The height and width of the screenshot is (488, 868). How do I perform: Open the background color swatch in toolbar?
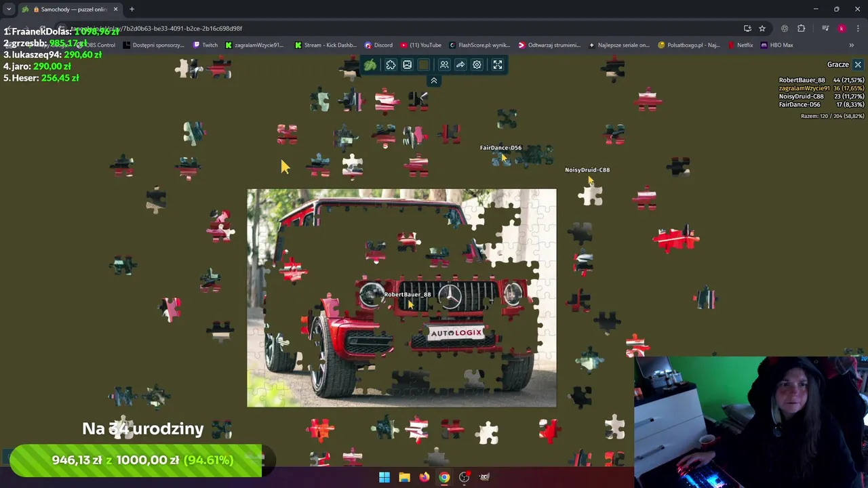pyautogui.click(x=424, y=65)
